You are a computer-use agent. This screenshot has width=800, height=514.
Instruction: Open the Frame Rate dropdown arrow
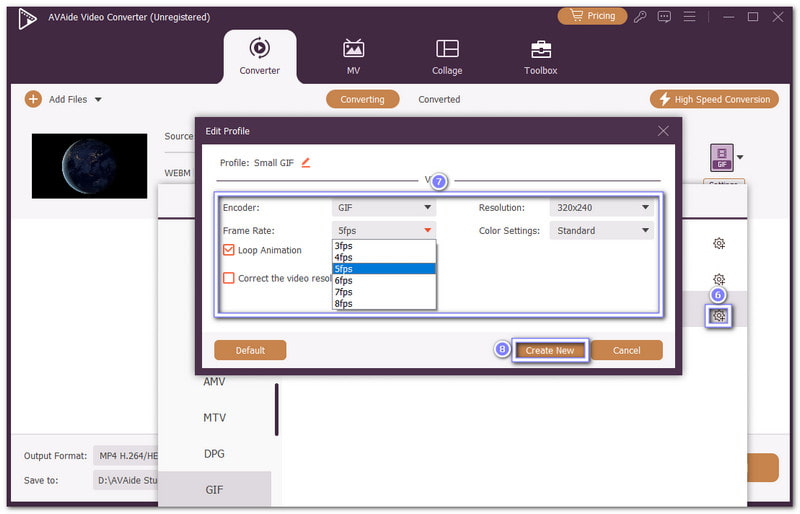pyautogui.click(x=428, y=230)
